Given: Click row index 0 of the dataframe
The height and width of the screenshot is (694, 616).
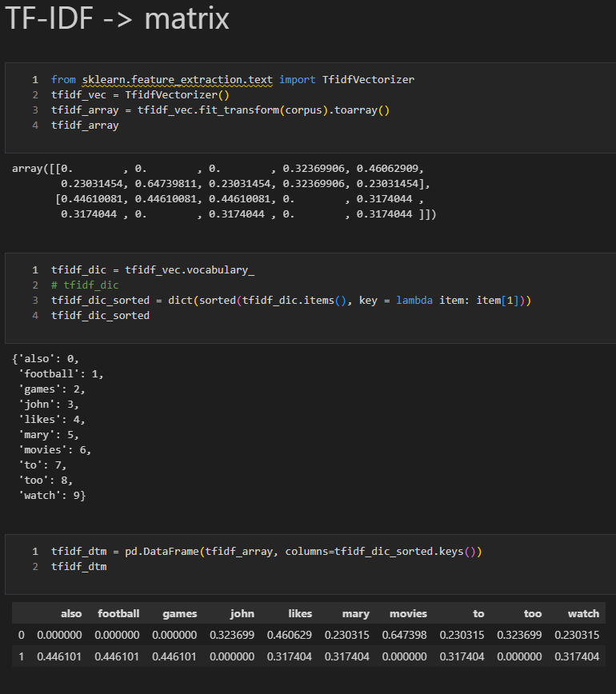Looking at the screenshot, I should coord(21,635).
